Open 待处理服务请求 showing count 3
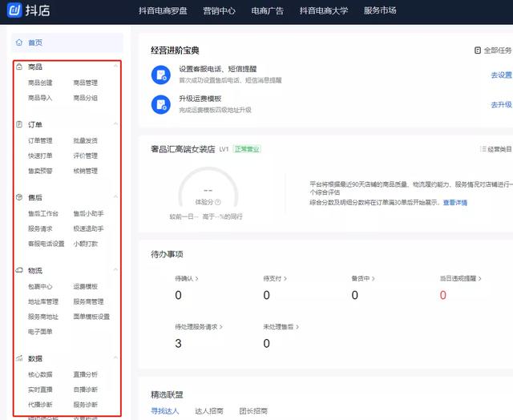This screenshot has height=420, width=513. 198,327
